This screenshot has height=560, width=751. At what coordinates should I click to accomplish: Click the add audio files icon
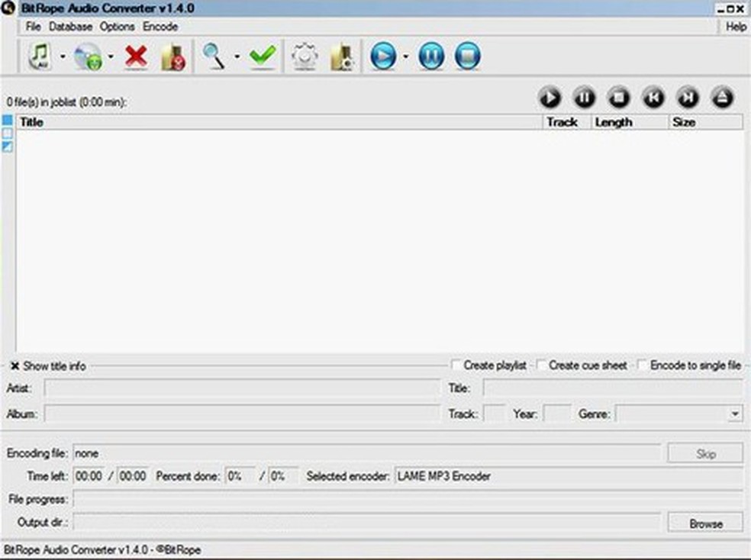(x=40, y=56)
